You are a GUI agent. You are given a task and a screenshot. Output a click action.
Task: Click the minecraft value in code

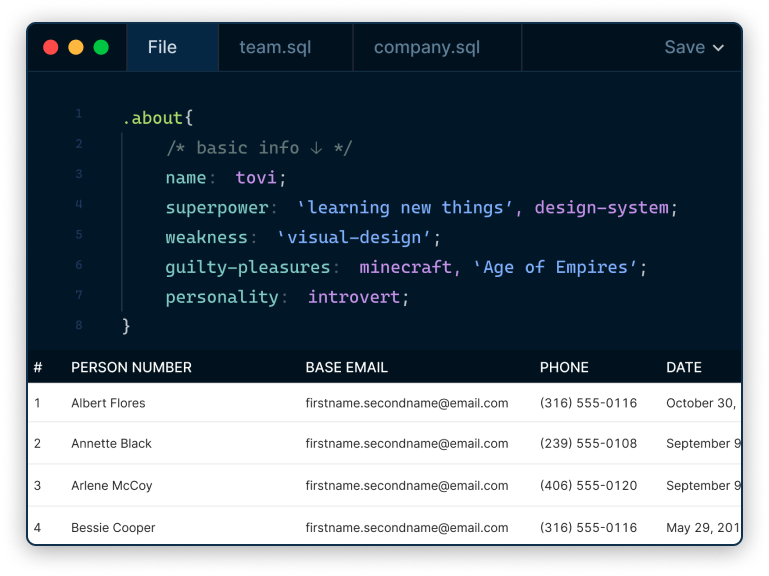(x=405, y=267)
